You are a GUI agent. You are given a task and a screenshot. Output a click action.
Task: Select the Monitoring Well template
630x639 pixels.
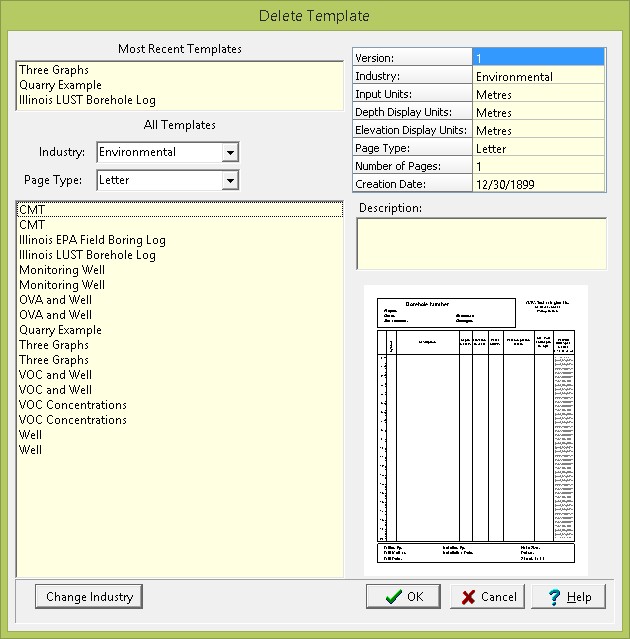coord(61,270)
